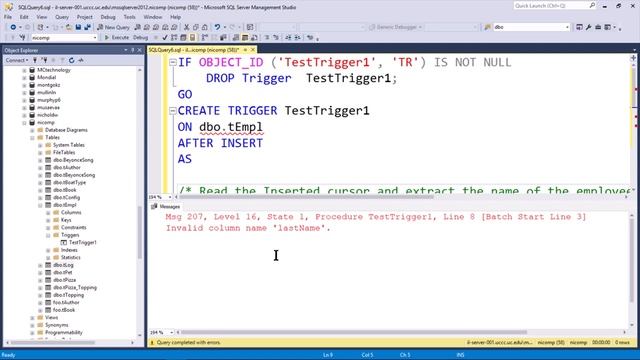
Task: Expand the Columns folder under dbo.tEmpl
Action: coord(48,213)
